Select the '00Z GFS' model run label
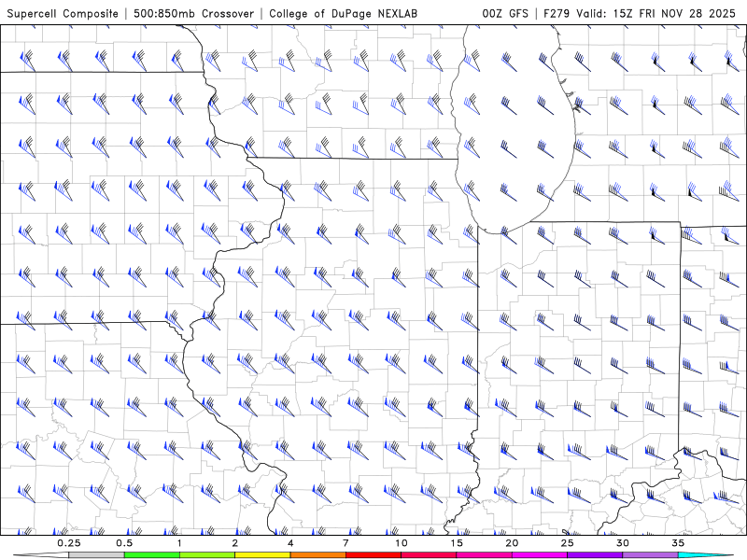747x560 pixels. (x=505, y=13)
